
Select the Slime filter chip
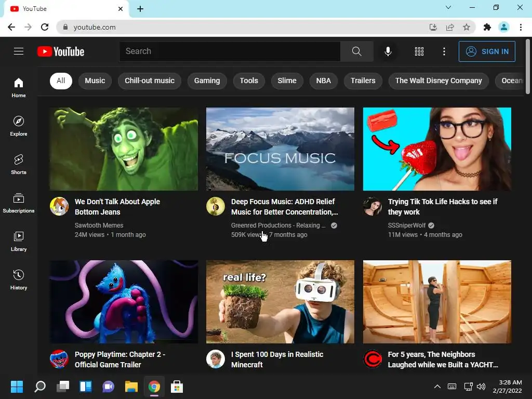(287, 81)
